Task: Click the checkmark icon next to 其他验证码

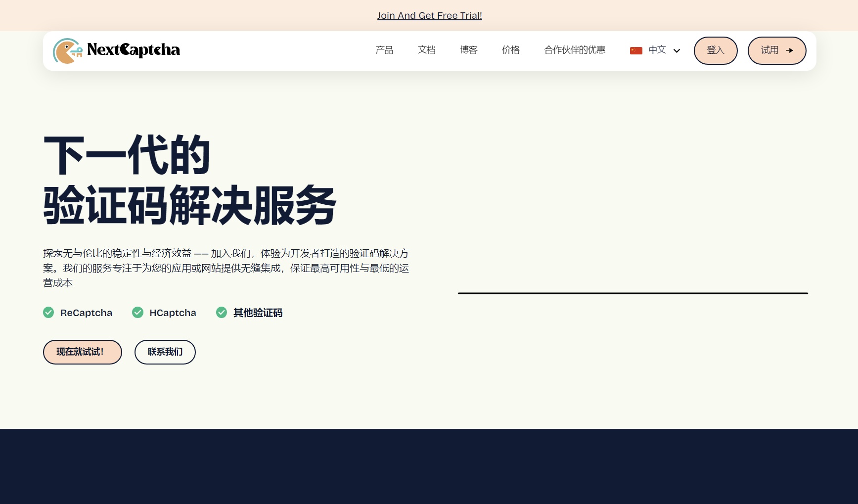Action: tap(221, 312)
